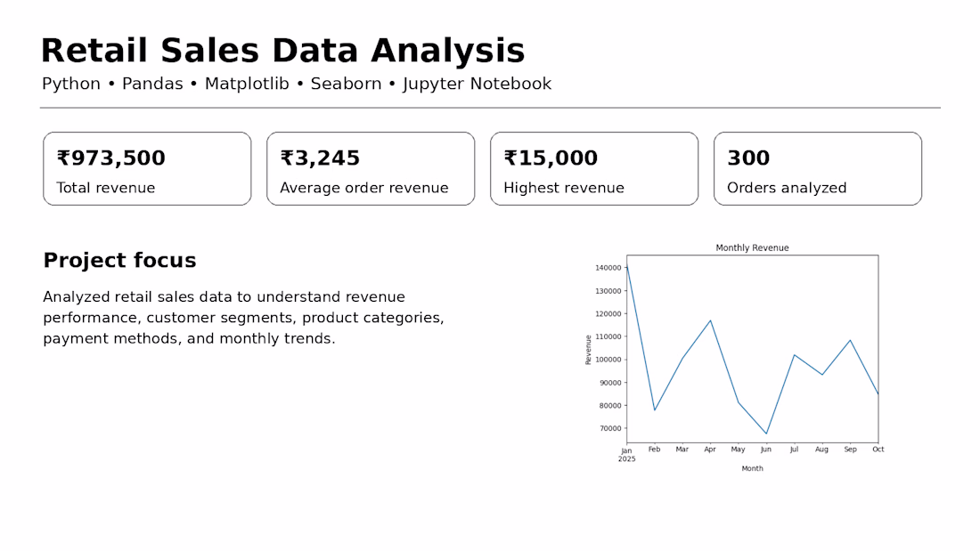Select the "Jun" x-axis tick label
The height and width of the screenshot is (551, 980).
click(766, 450)
